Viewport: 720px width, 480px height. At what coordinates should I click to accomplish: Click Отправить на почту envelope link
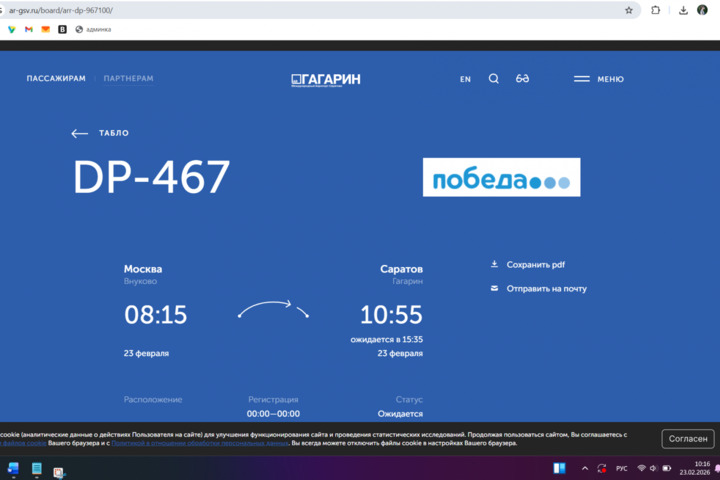(546, 289)
